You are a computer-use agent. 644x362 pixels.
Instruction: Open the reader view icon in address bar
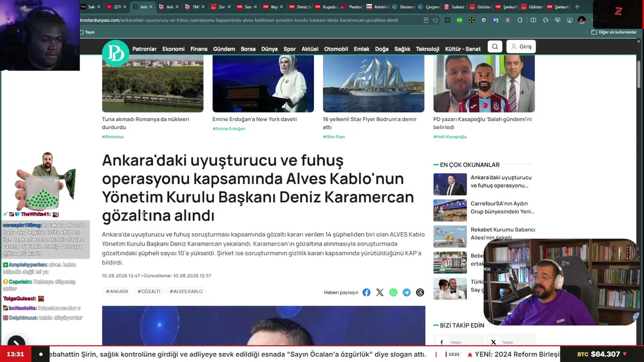[426, 20]
